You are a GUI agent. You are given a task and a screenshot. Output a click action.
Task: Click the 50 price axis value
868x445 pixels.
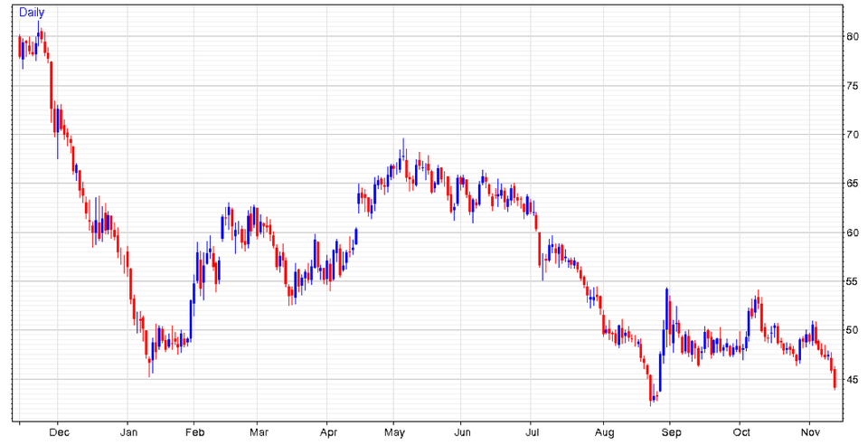[852, 330]
